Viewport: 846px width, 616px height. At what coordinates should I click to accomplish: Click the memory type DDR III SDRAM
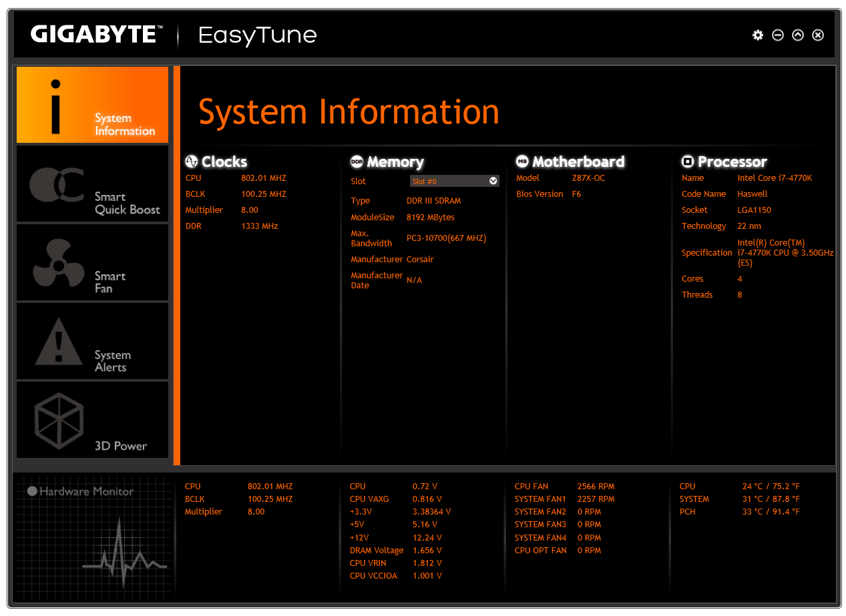(x=434, y=201)
